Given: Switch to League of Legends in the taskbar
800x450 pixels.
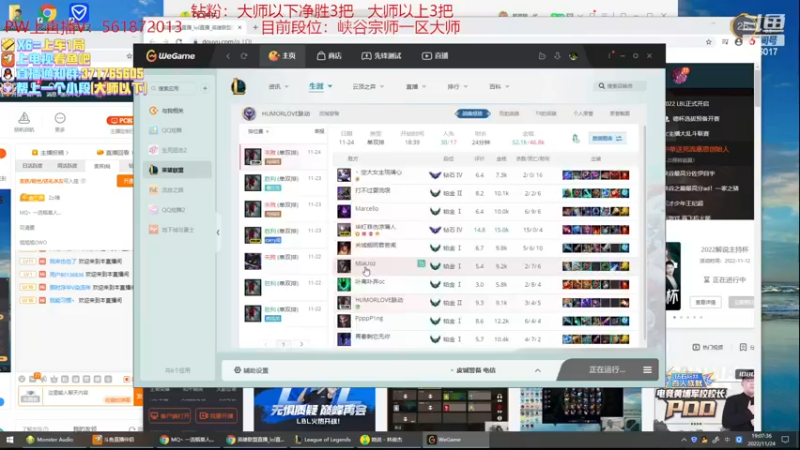Looking at the screenshot, I should coord(322,439).
